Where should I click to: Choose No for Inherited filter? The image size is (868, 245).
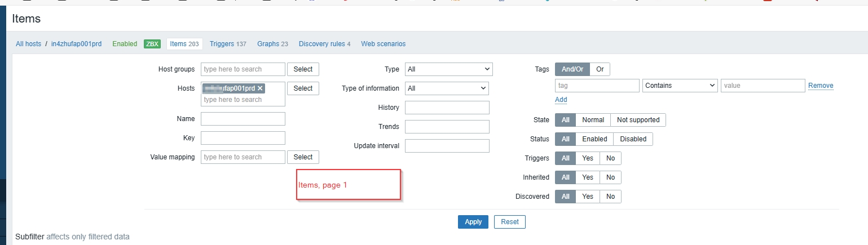[610, 177]
